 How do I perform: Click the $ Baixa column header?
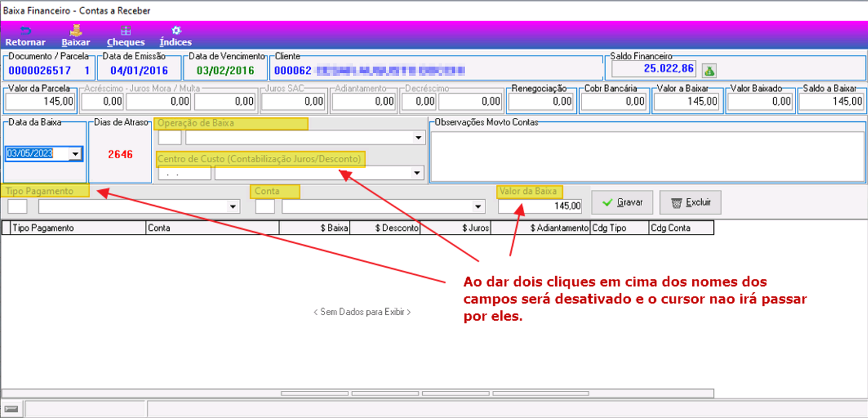[315, 228]
